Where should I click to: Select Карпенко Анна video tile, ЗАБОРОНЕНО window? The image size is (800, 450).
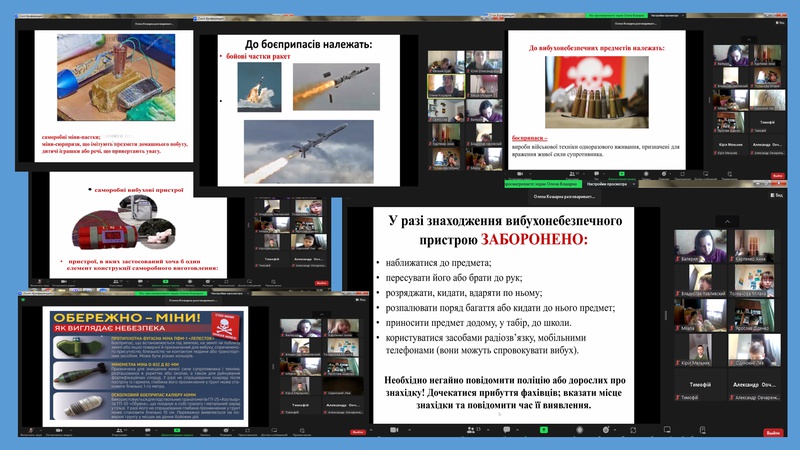[754, 246]
